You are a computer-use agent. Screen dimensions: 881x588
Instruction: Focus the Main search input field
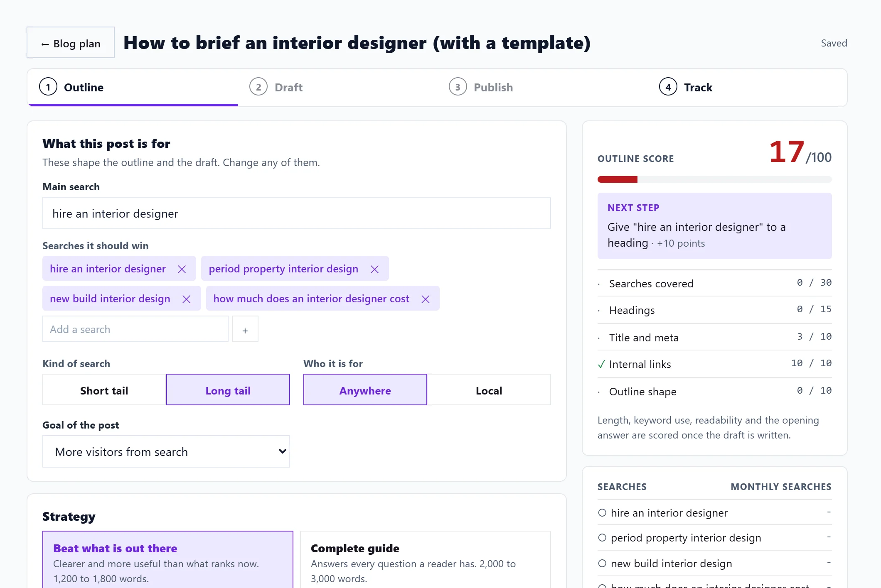297,213
